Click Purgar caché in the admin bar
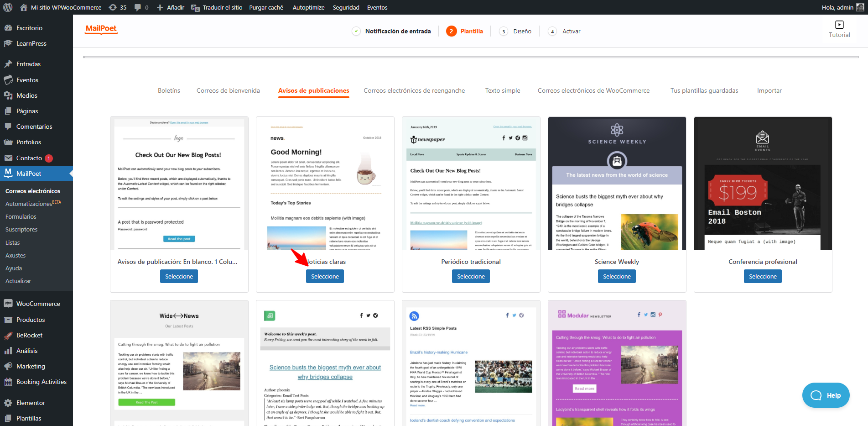This screenshot has width=868, height=426. click(266, 7)
